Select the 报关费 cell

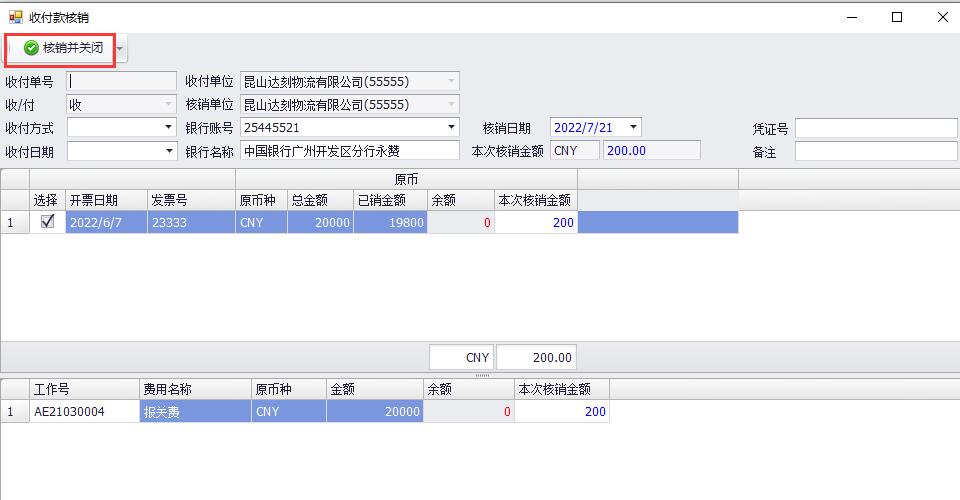[195, 412]
